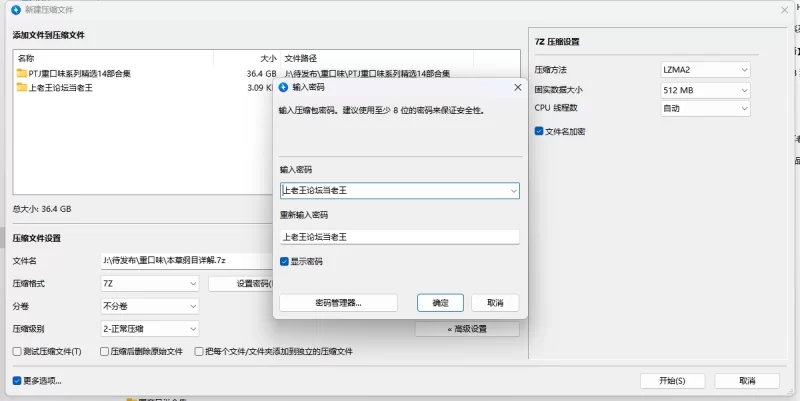Click the 开始(S) button
Screen dimensions: 800x401
coord(672,381)
